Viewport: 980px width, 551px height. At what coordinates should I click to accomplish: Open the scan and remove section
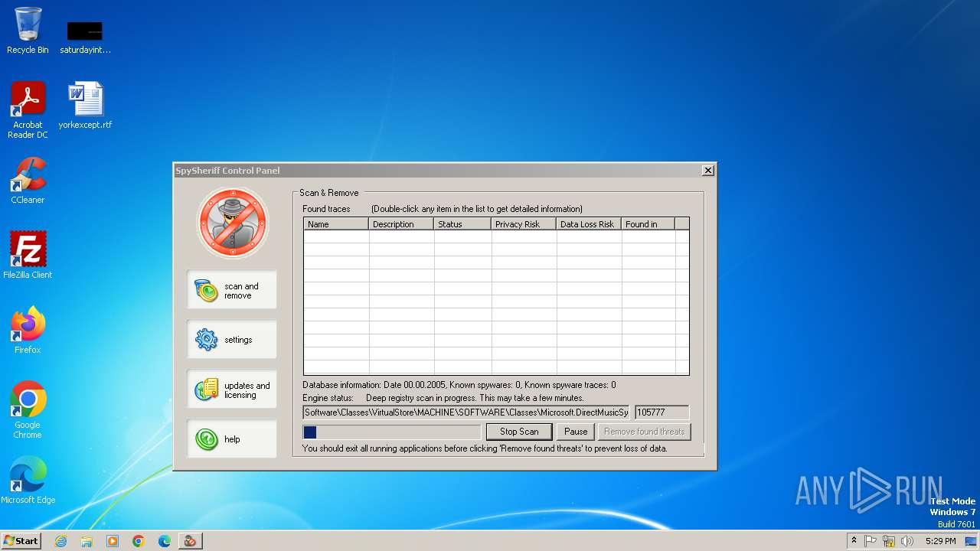coord(231,290)
